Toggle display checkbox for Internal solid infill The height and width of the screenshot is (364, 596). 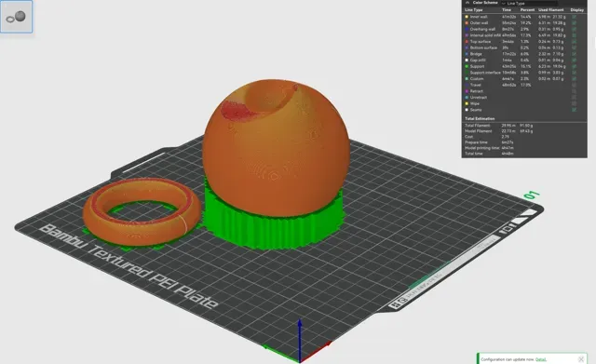coord(574,35)
